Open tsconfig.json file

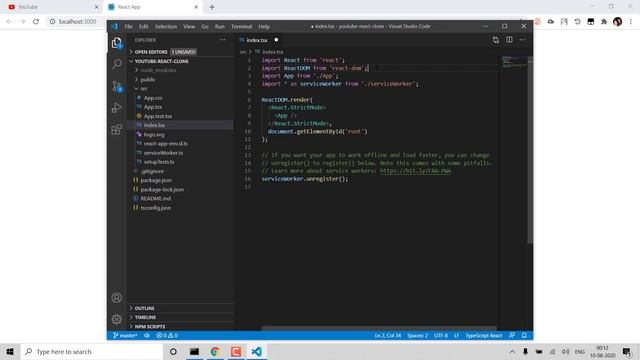click(156, 208)
